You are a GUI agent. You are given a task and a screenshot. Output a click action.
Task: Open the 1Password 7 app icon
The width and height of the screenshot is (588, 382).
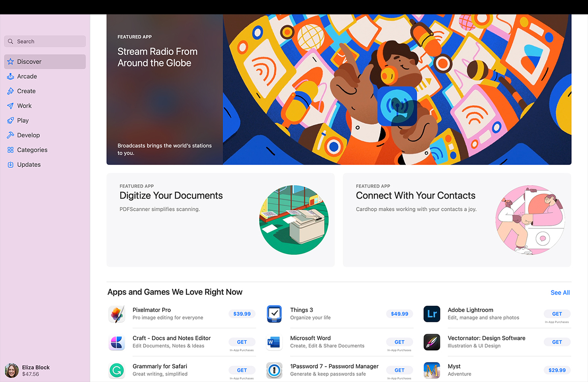click(x=274, y=370)
